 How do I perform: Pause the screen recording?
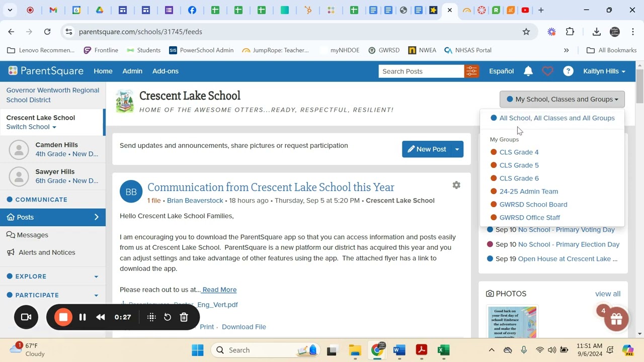point(83,317)
